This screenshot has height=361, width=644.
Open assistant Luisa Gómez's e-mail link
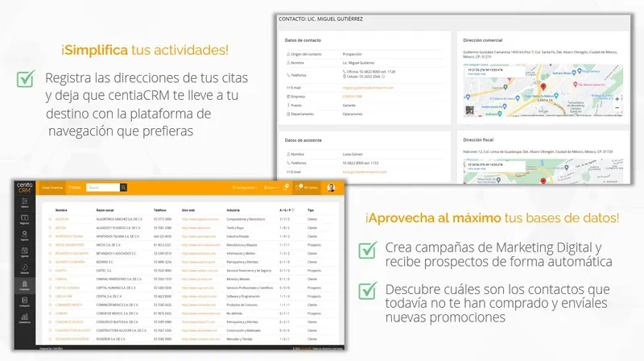[x=365, y=172]
